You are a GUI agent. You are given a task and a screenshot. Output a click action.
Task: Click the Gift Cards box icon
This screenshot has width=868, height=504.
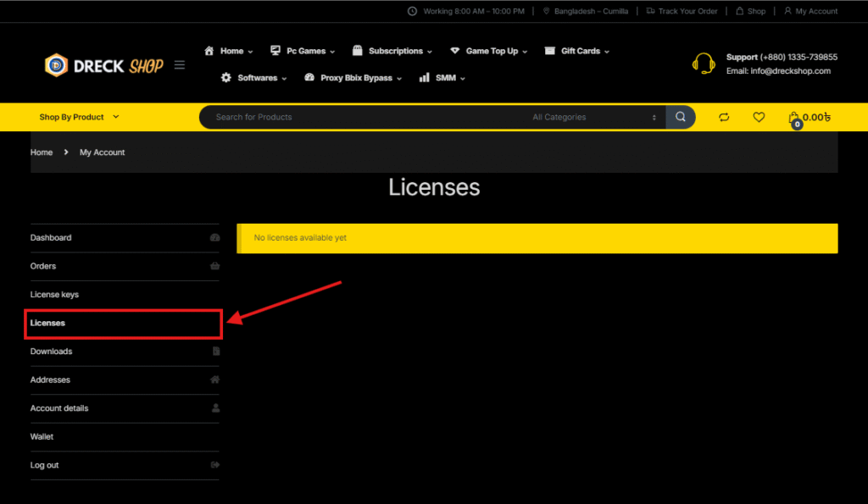549,51
